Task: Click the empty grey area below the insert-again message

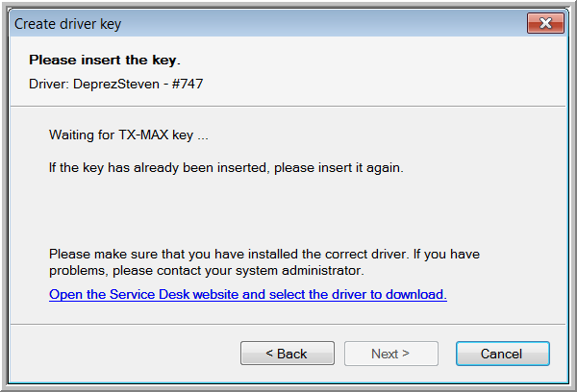Action: click(x=288, y=207)
